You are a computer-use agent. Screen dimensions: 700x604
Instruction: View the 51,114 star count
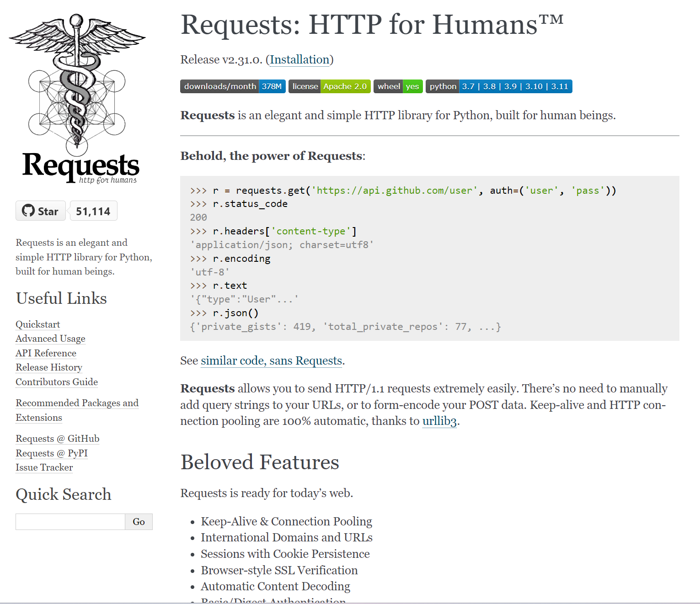[93, 211]
